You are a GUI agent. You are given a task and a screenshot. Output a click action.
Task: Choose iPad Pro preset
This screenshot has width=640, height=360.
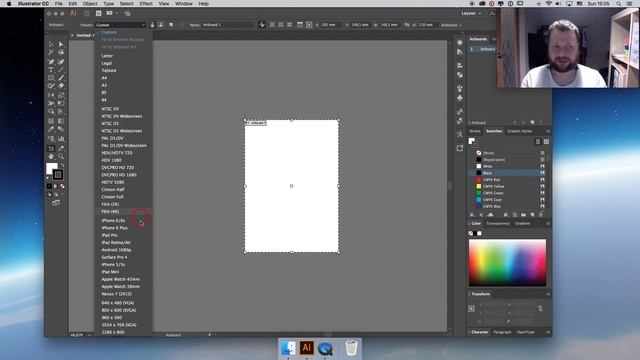[x=109, y=236]
